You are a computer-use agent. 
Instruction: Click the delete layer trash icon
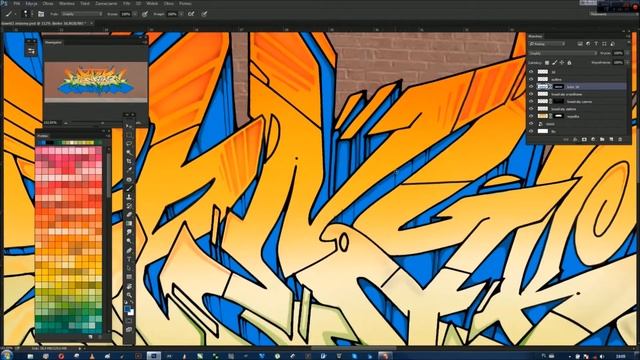pyautogui.click(x=620, y=140)
